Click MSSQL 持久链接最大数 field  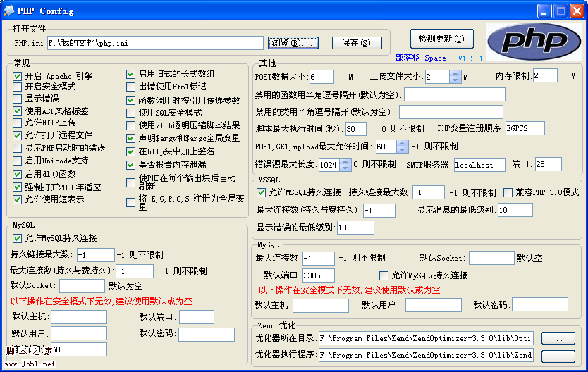point(429,192)
